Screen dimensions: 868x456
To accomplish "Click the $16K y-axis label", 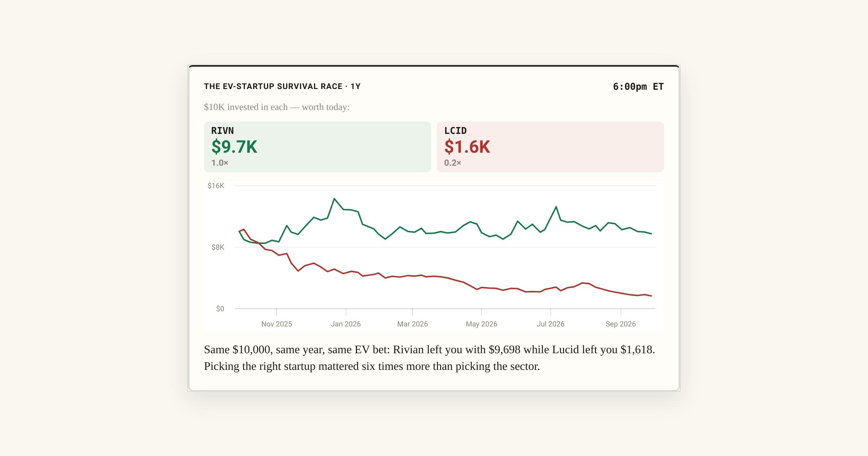I will [x=216, y=186].
